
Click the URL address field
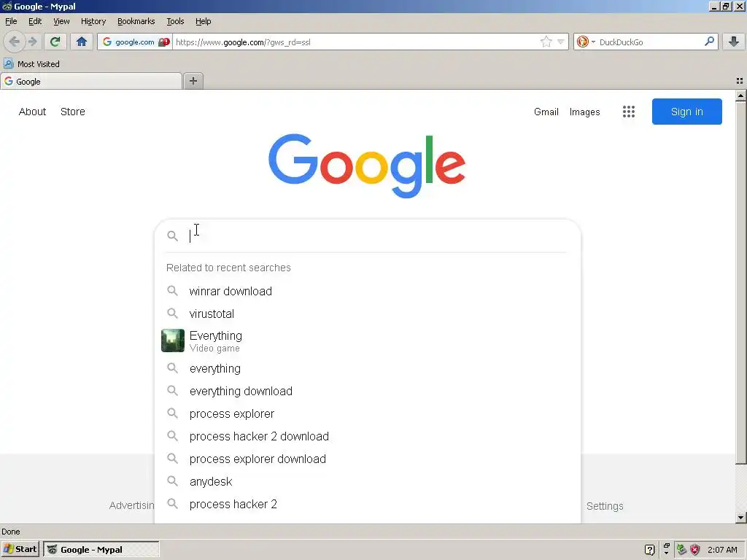point(355,42)
